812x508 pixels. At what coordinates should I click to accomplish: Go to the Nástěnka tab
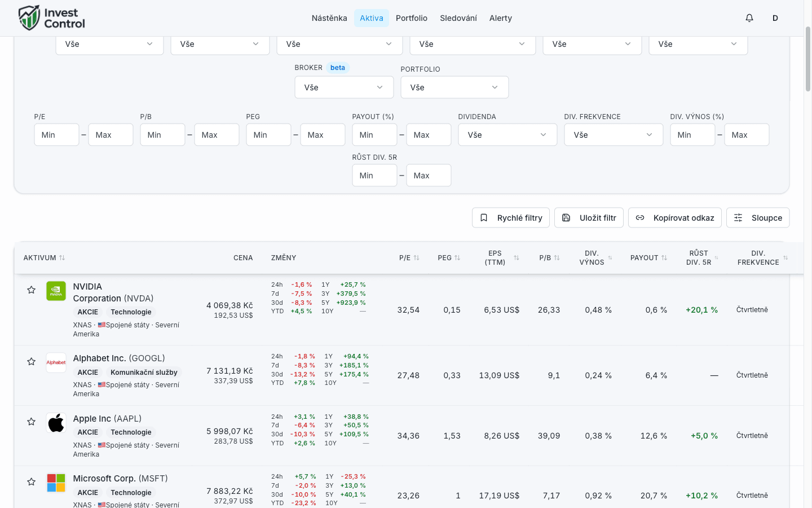click(x=329, y=18)
